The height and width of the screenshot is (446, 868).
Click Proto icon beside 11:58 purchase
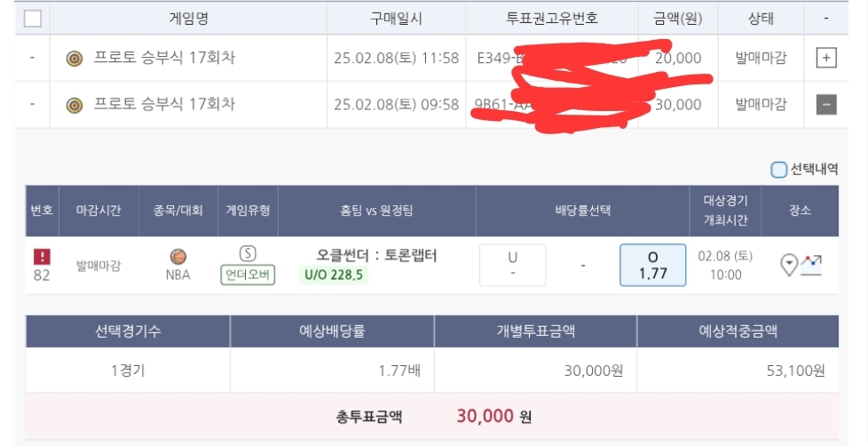tap(75, 59)
